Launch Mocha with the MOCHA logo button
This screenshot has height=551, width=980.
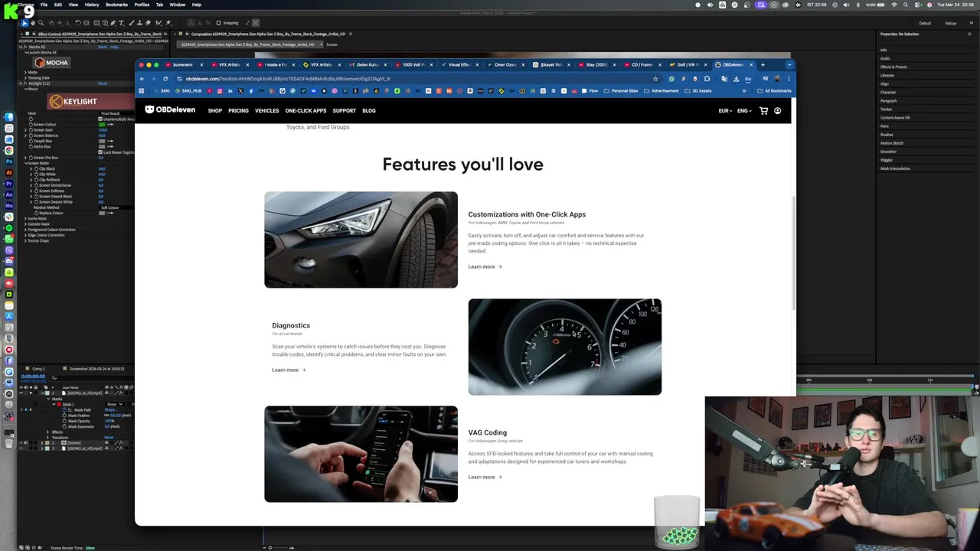(x=51, y=63)
